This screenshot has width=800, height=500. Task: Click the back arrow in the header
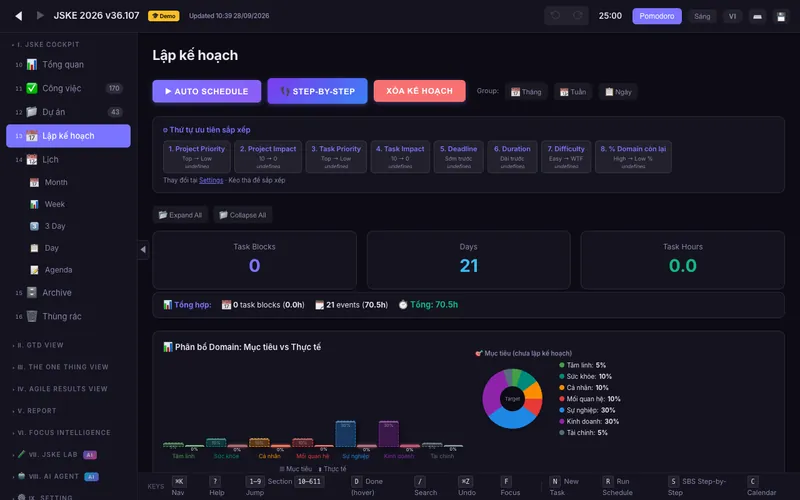click(19, 16)
